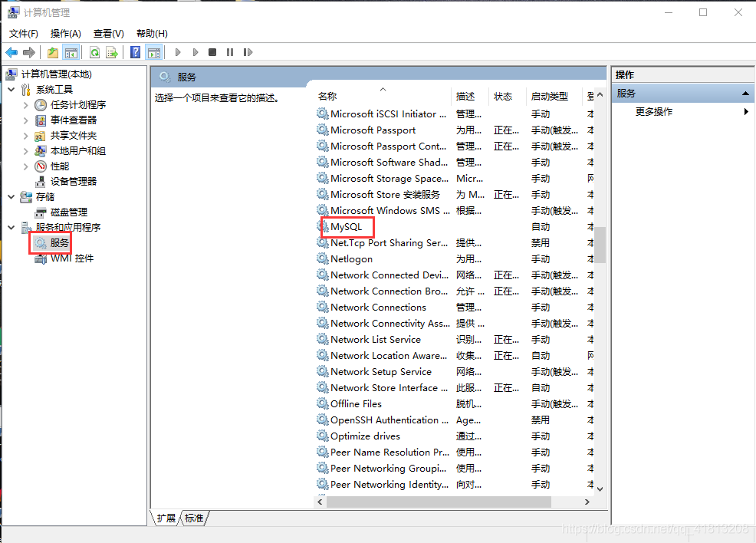Select Optimize drives service
Viewport: 756px width, 543px height.
(455, 436)
